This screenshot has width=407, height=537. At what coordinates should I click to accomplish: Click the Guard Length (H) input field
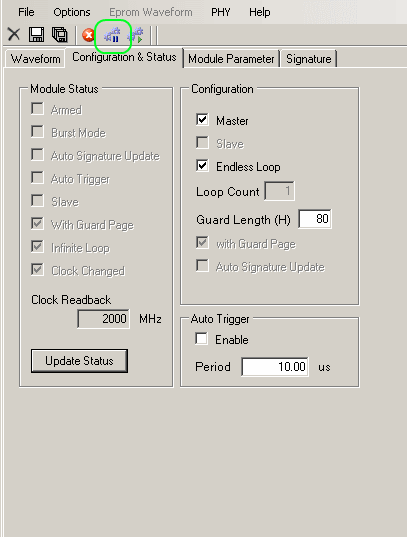pyautogui.click(x=315, y=218)
